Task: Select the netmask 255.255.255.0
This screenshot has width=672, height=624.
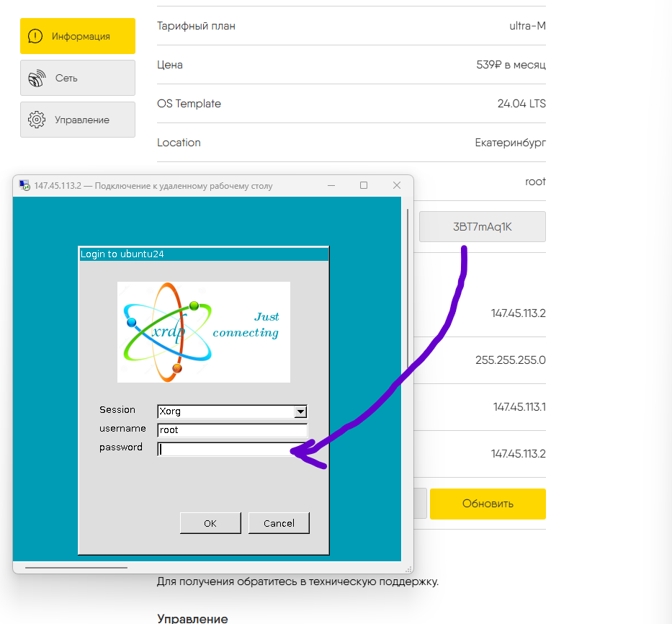Action: [x=511, y=360]
